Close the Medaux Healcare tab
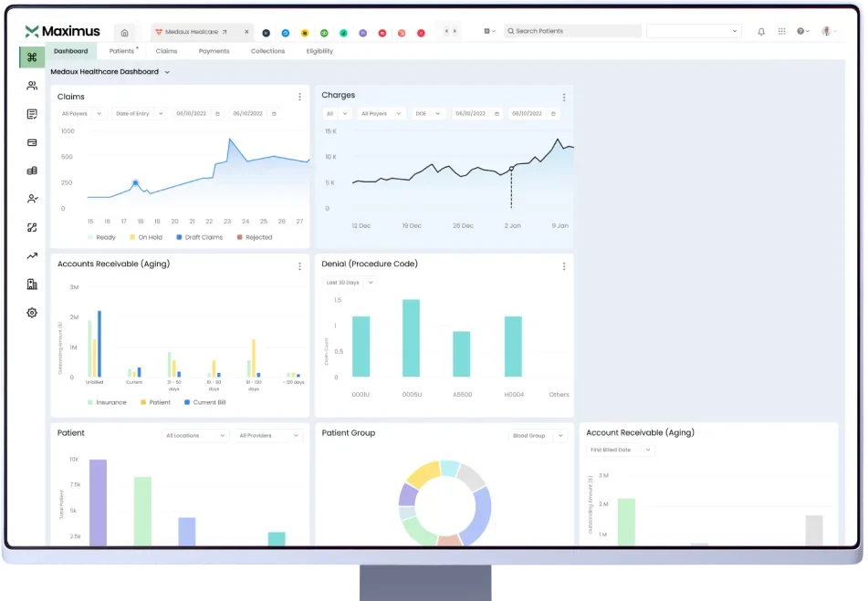 246,32
